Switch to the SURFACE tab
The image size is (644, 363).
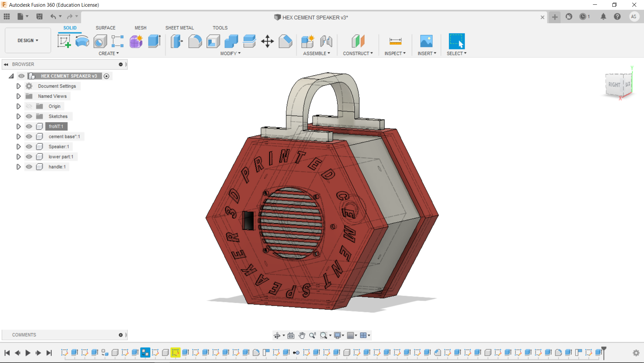point(105,28)
